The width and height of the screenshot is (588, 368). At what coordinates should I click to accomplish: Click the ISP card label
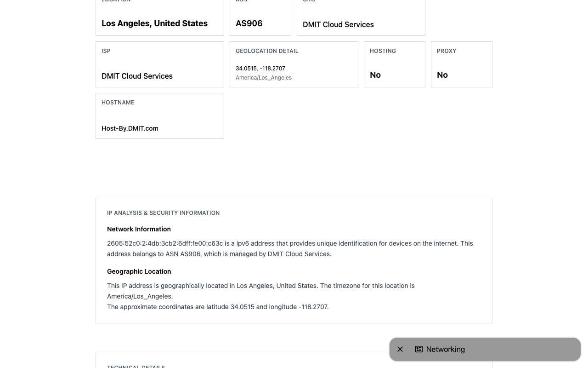(x=106, y=51)
